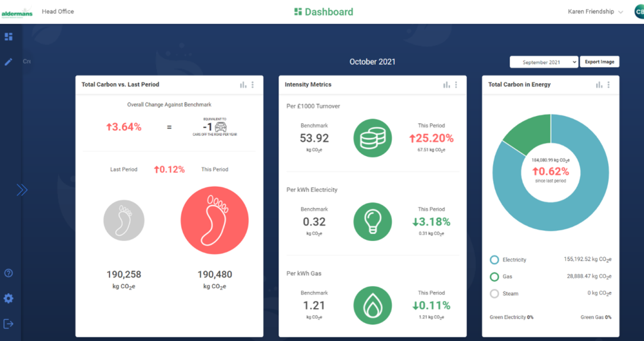The height and width of the screenshot is (341, 644).
Task: Toggle the Gas legend circle
Action: click(494, 276)
